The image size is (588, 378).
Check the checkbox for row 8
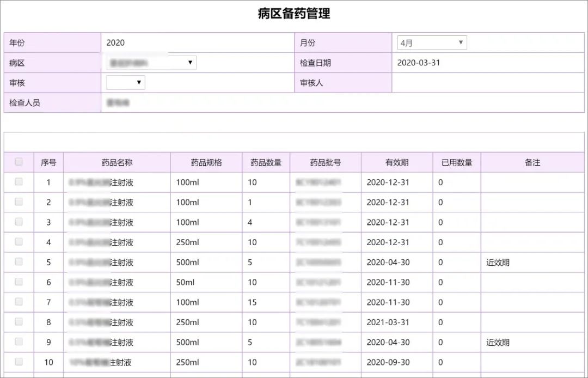(19, 321)
